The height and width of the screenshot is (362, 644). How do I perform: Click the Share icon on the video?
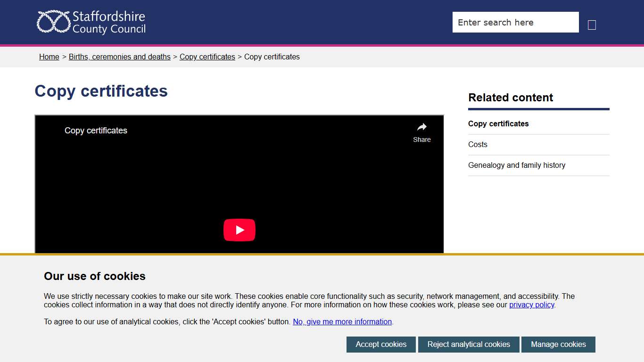(x=421, y=127)
